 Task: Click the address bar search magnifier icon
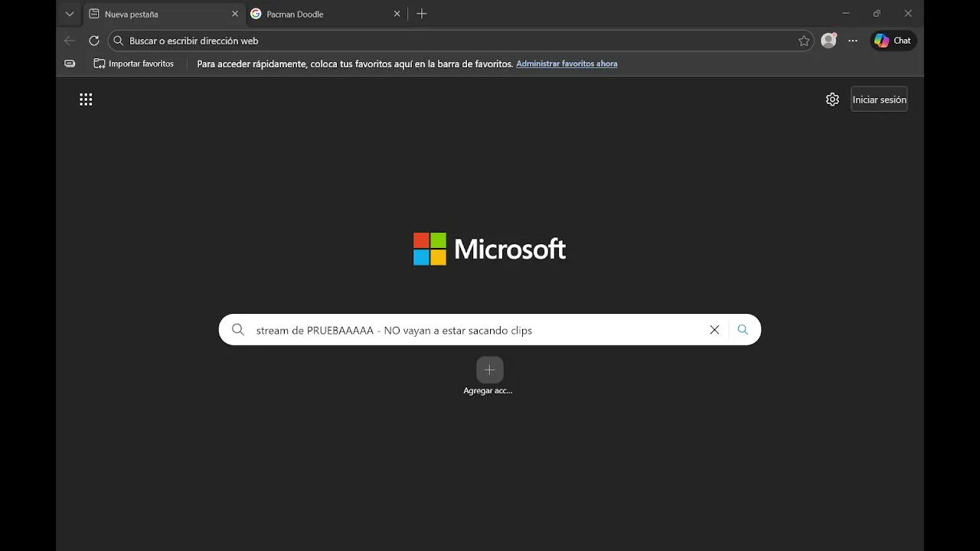[x=119, y=41]
